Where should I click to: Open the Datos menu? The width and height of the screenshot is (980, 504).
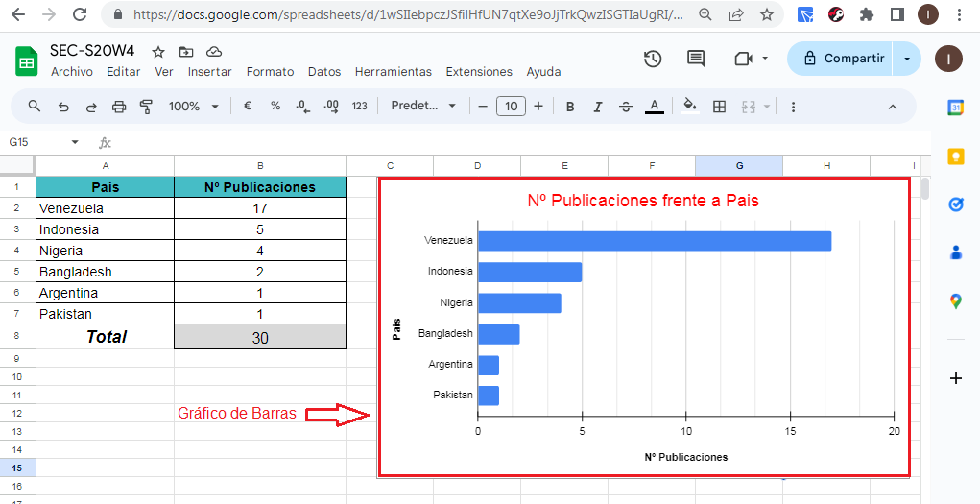(x=324, y=72)
